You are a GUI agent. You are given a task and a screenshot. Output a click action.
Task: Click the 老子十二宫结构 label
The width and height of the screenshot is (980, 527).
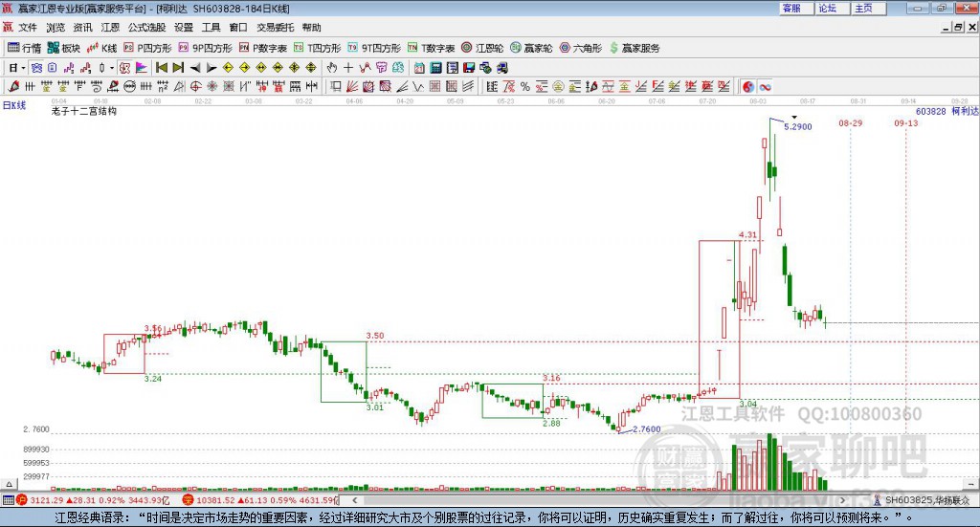click(84, 111)
